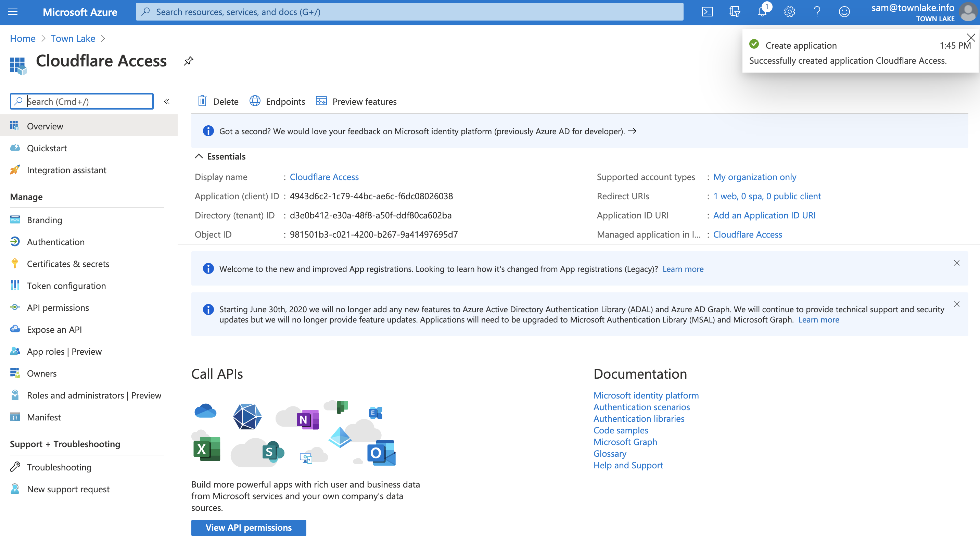Dismiss the Create application notification

point(971,37)
